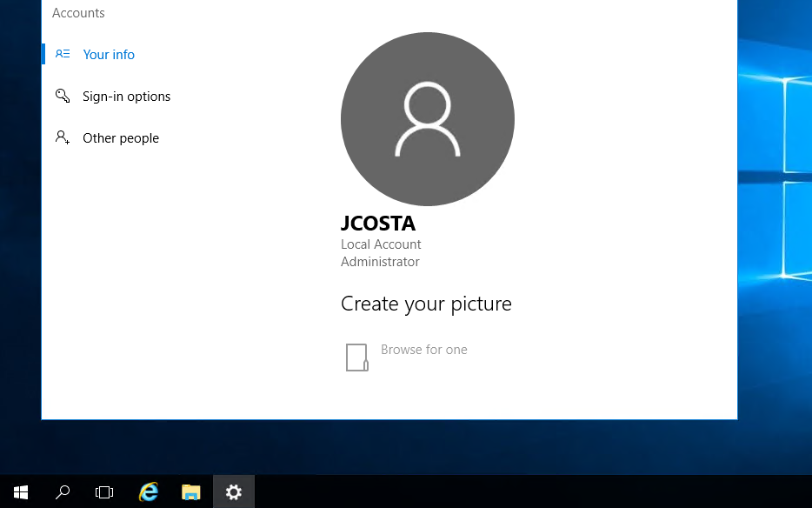Click the Sign-in options key icon

click(63, 96)
